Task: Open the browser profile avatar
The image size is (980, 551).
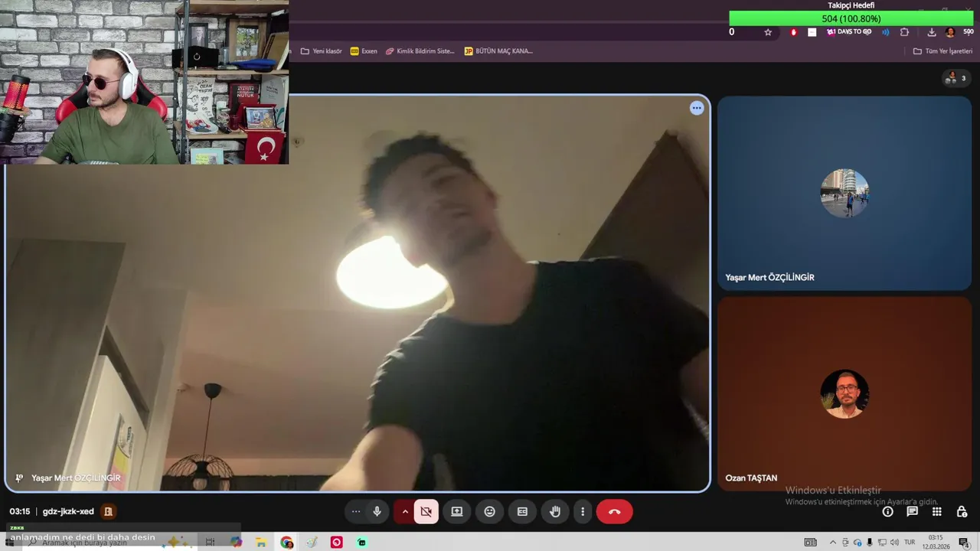Action: click(x=950, y=32)
